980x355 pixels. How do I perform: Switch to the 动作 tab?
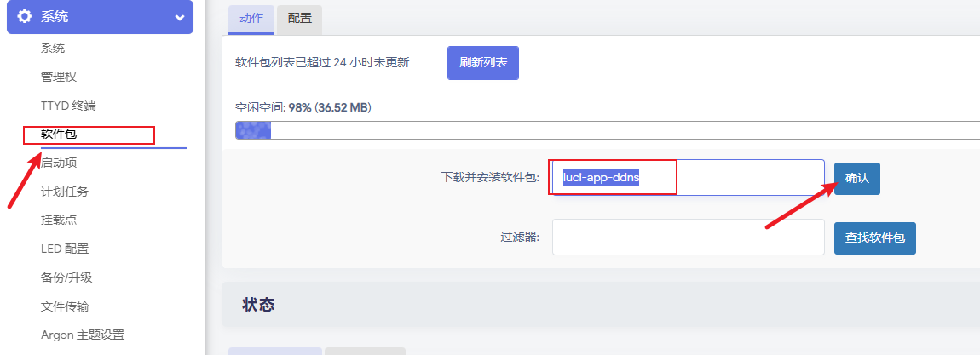tap(251, 19)
